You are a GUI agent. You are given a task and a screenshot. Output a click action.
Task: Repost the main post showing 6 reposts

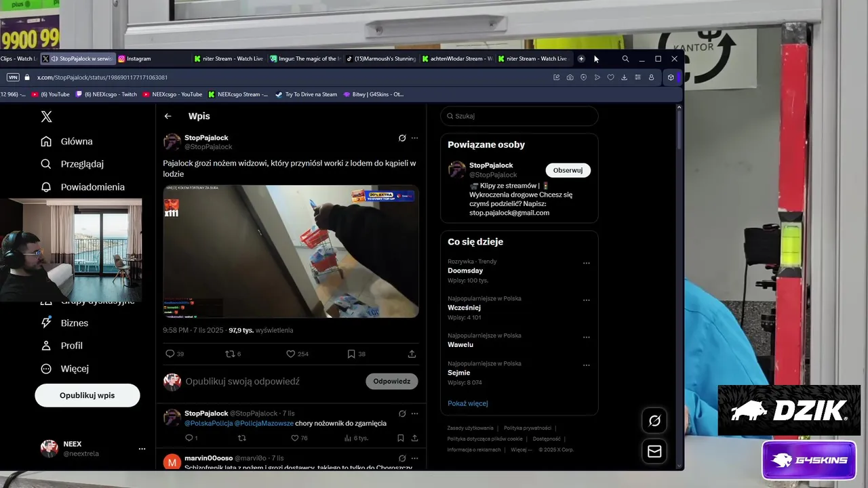(x=230, y=354)
